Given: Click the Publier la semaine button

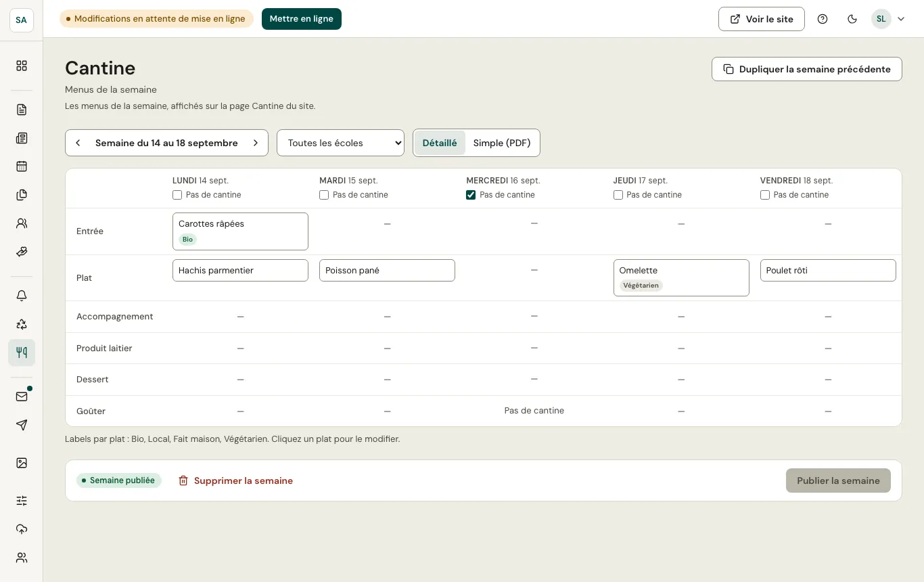Looking at the screenshot, I should [838, 480].
